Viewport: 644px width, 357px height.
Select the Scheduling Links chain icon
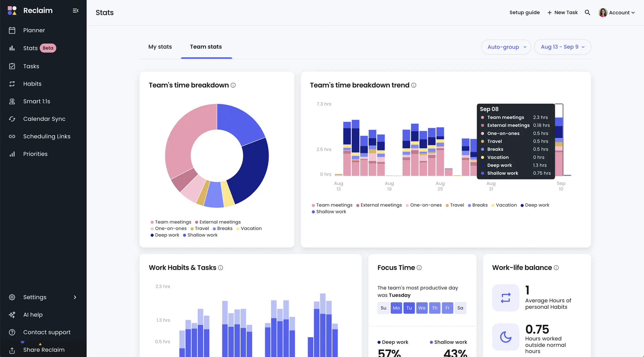[12, 136]
